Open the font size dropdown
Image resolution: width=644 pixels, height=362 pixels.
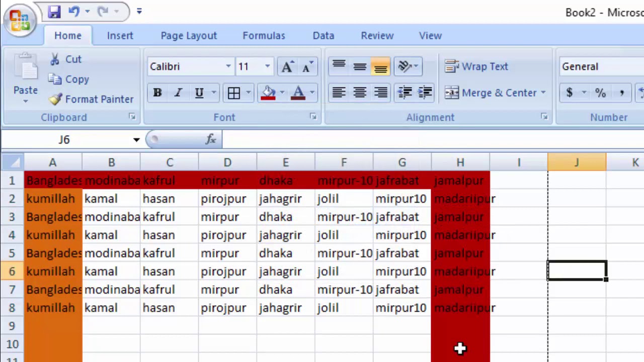click(x=267, y=66)
